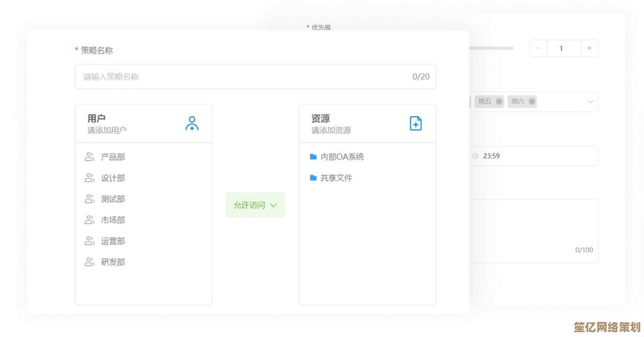This screenshot has width=644, height=337.
Task: Click the priority slider track
Action: (491, 48)
